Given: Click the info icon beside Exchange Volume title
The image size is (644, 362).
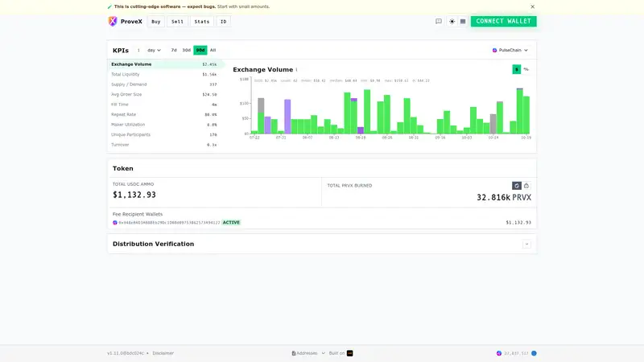Looking at the screenshot, I should [296, 70].
